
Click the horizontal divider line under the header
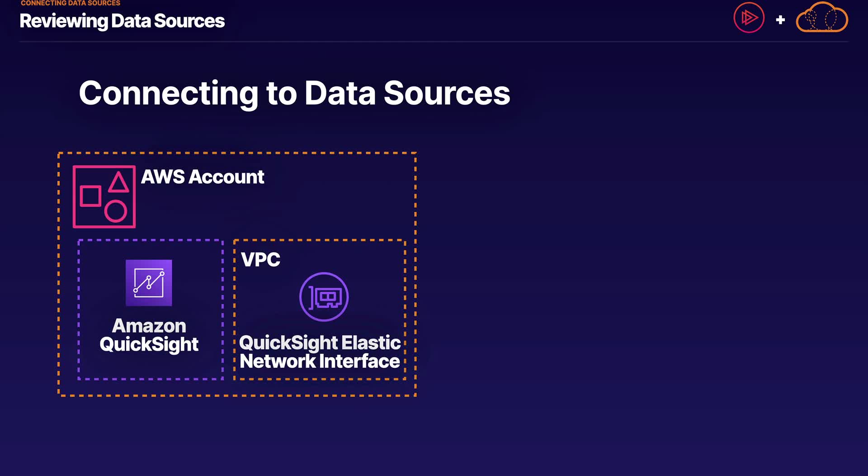coord(434,42)
